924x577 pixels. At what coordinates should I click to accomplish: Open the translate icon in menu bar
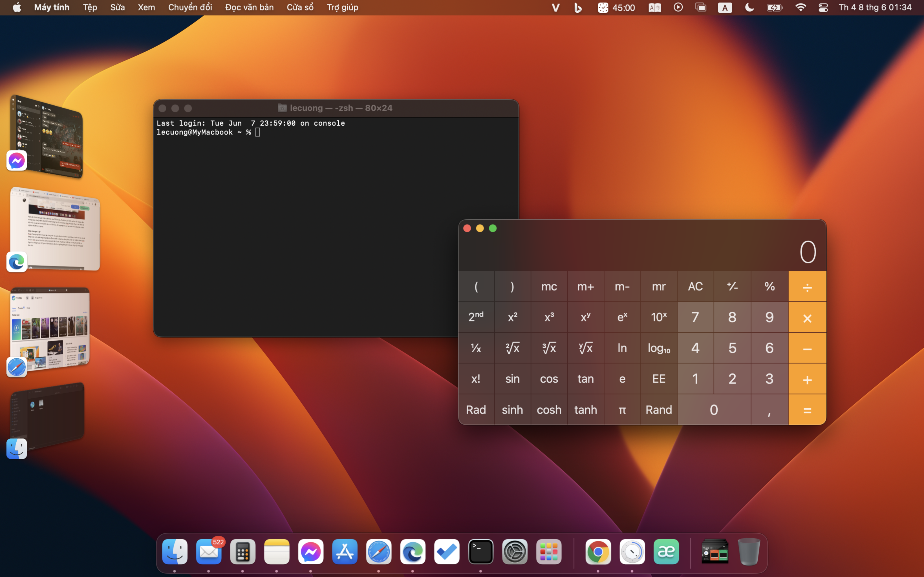654,7
